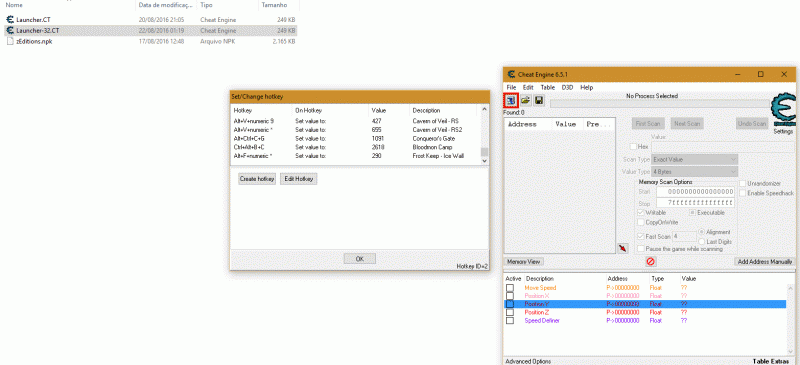Select the Conqueror's Gate hotkey row
The width and height of the screenshot is (800, 365).
click(x=356, y=138)
